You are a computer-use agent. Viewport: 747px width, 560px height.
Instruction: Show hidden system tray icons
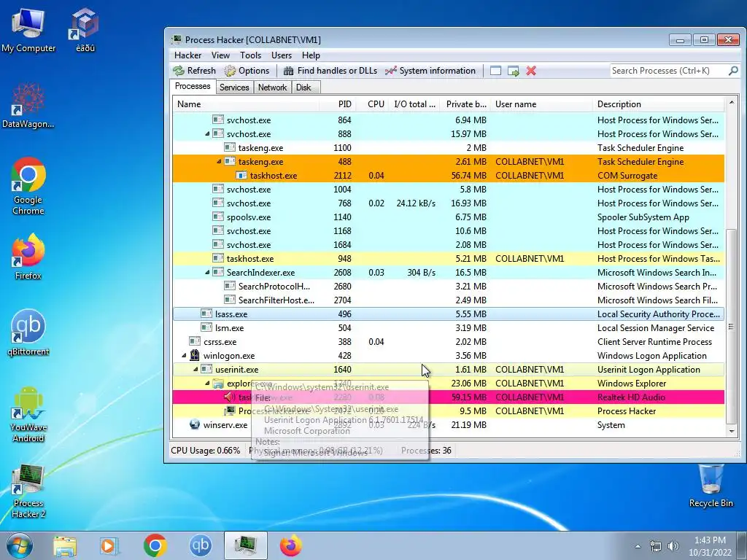click(x=638, y=546)
